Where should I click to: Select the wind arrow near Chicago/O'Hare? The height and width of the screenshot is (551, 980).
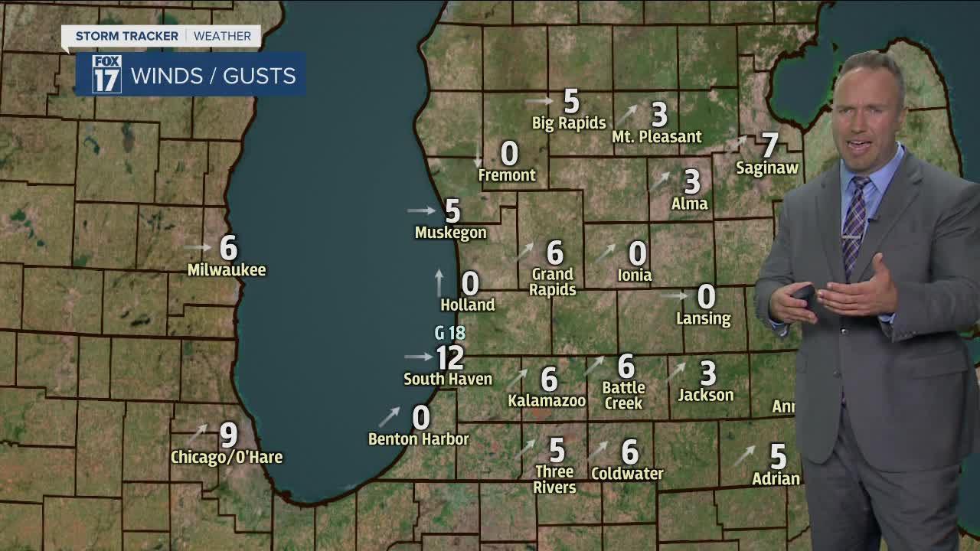click(x=198, y=432)
